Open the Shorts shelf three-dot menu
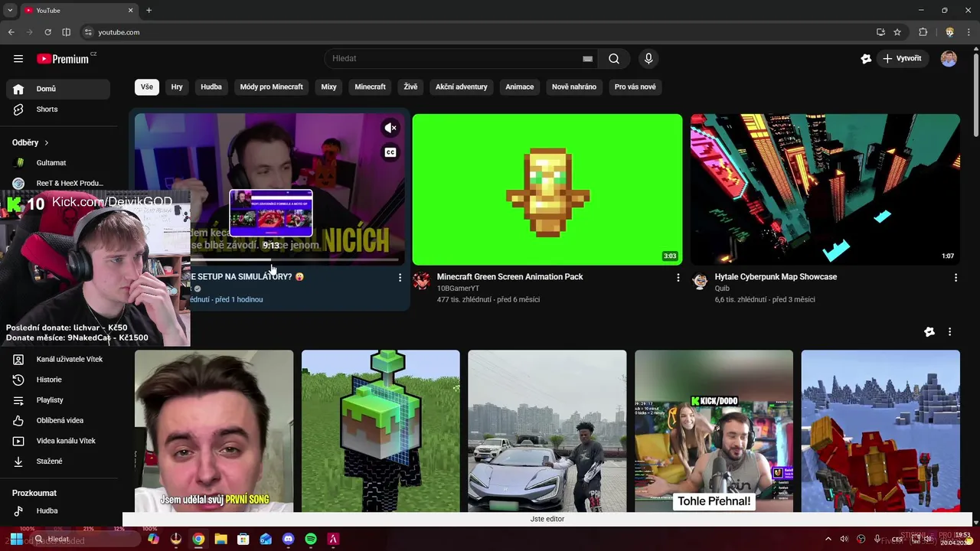The image size is (980, 551). 949,332
